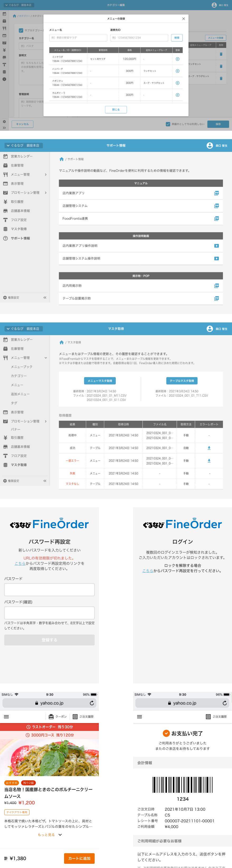
Task: Reload the yahoo.co.jp page in product view
Action: (x=91, y=703)
